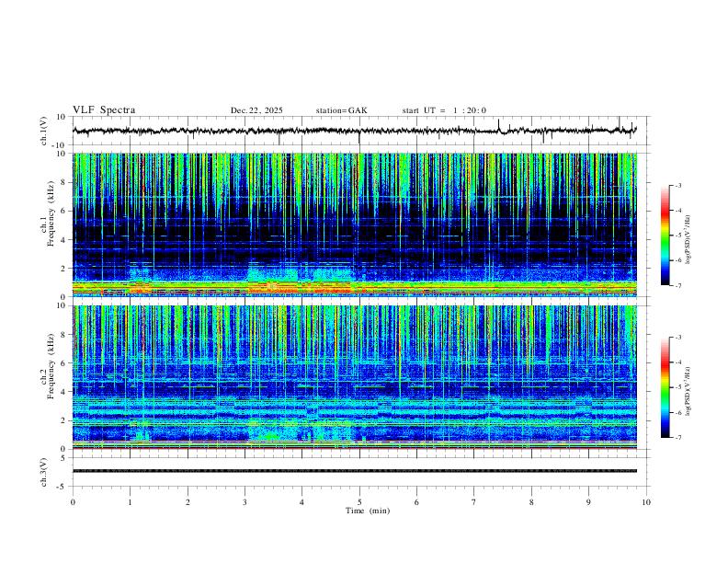The height and width of the screenshot is (563, 728).
Task: Click the 'VLF Spectra' title text
Action: (104, 110)
